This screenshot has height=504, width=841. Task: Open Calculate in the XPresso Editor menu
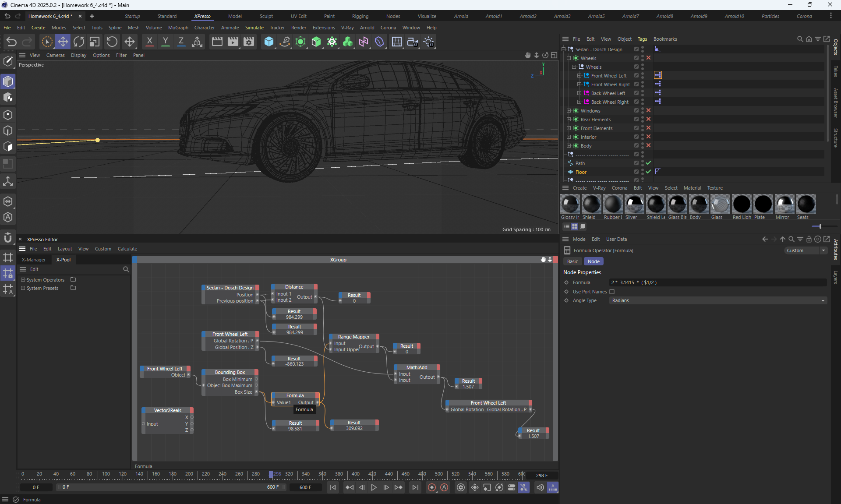pos(127,249)
